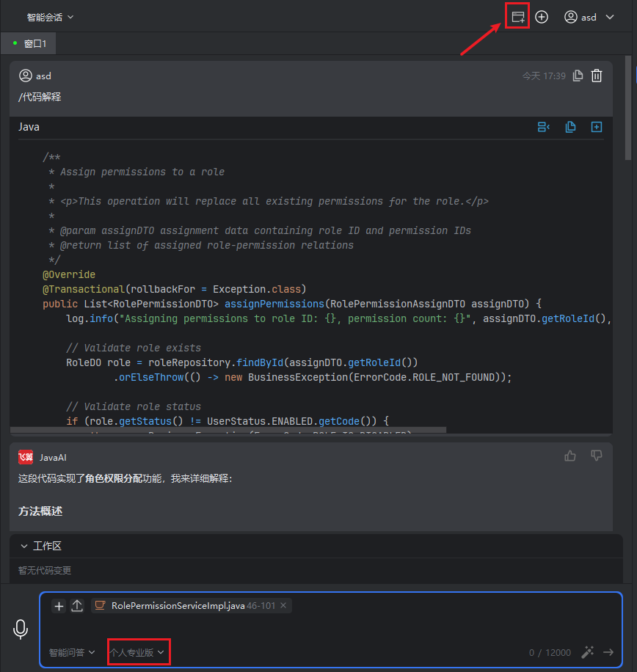Click the plus circle new chat icon
This screenshot has width=637, height=672.
pyautogui.click(x=542, y=17)
